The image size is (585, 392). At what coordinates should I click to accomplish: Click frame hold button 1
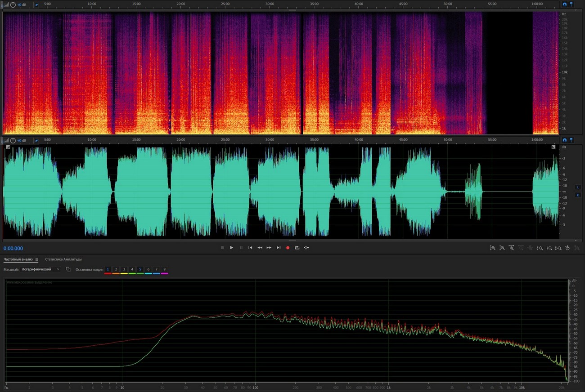[x=108, y=269]
